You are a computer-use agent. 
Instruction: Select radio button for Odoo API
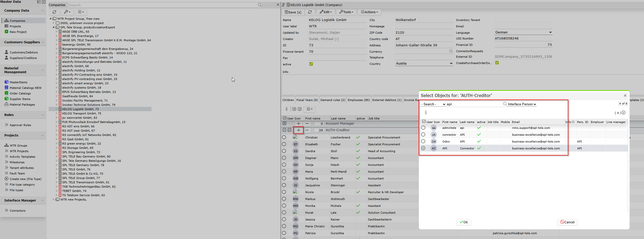[423, 141]
